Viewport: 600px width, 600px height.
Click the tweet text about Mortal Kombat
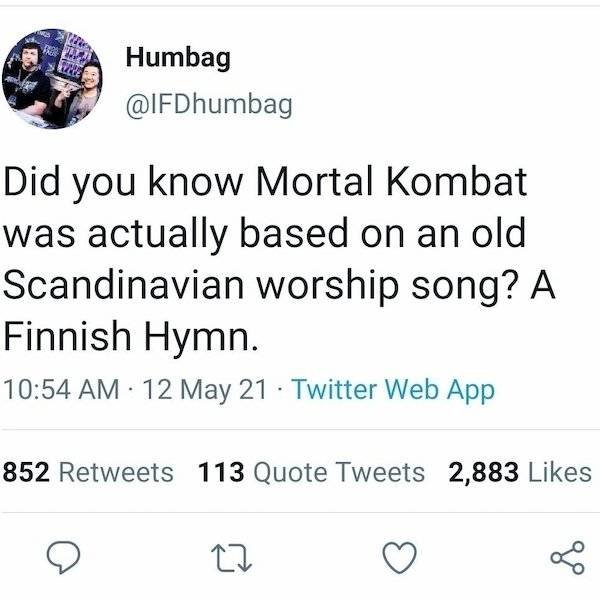tap(279, 259)
